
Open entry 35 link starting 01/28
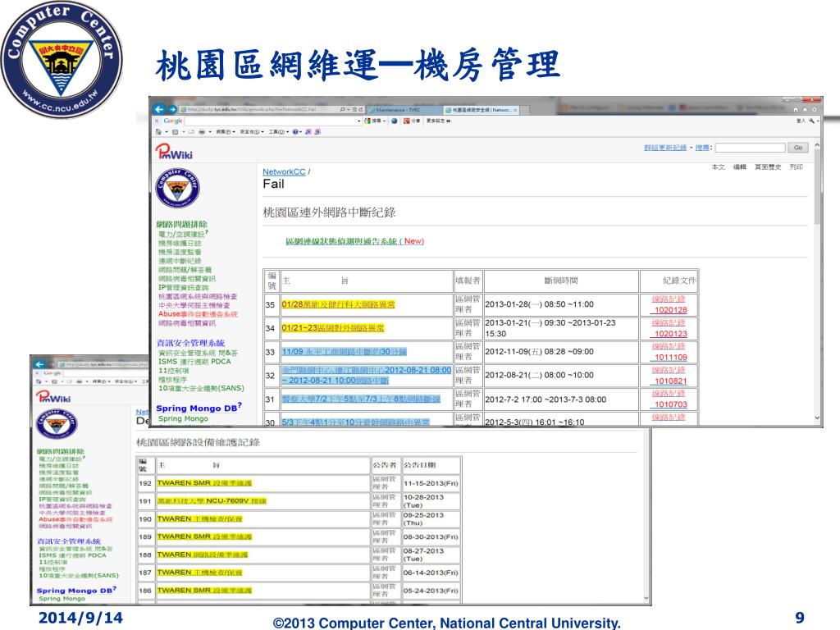[x=338, y=304]
